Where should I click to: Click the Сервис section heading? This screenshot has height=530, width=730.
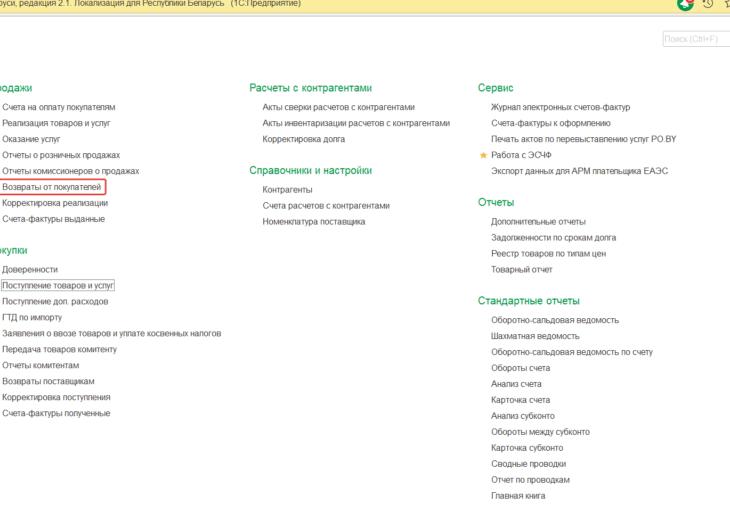coord(495,88)
